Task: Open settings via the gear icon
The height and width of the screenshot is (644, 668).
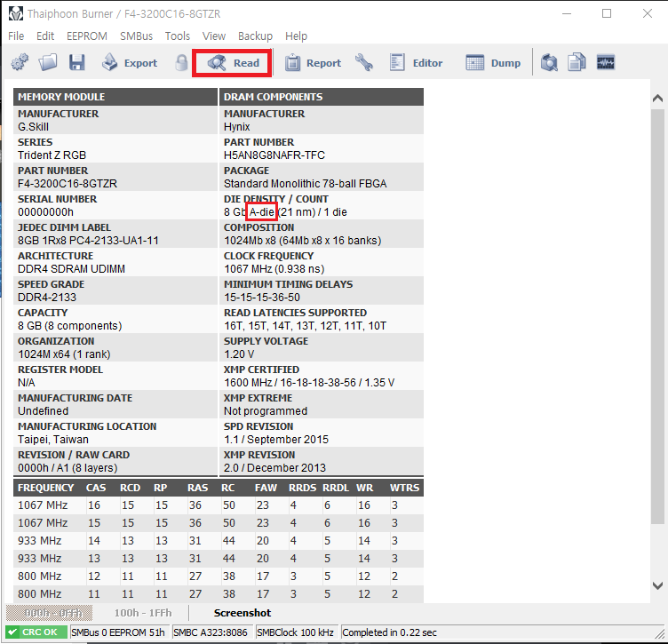Action: point(20,62)
